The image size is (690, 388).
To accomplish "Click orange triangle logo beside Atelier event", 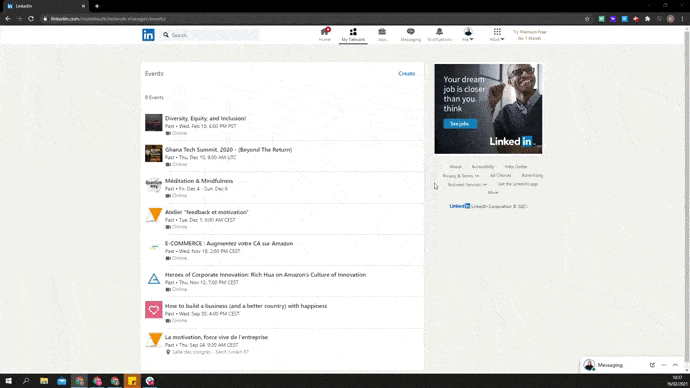I will coord(154,216).
